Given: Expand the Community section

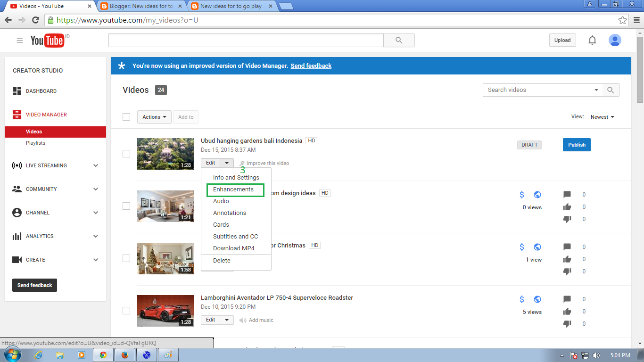Looking at the screenshot, I should pos(96,189).
